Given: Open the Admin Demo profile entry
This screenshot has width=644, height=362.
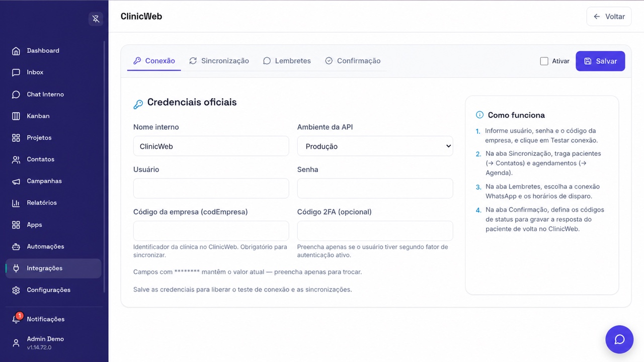Looking at the screenshot, I should 53,343.
